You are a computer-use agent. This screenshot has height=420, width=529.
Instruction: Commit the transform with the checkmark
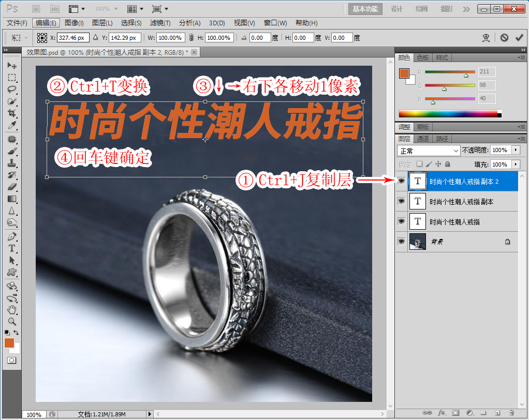[519, 37]
